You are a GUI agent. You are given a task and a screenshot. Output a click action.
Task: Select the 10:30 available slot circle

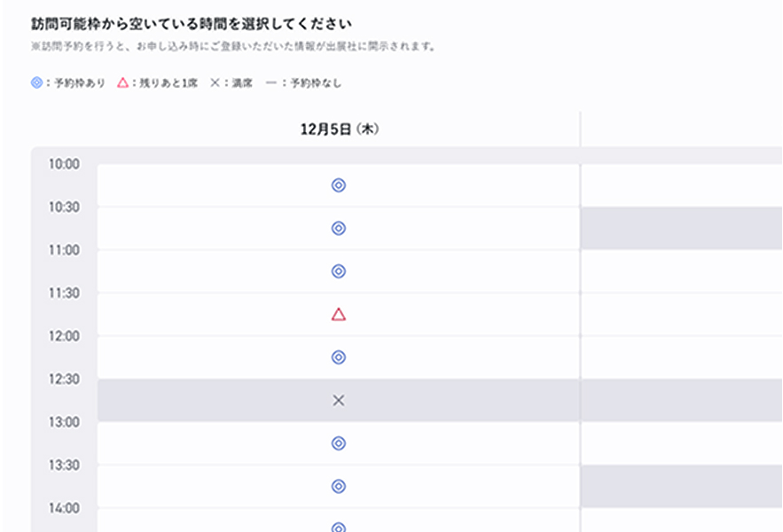pos(338,228)
